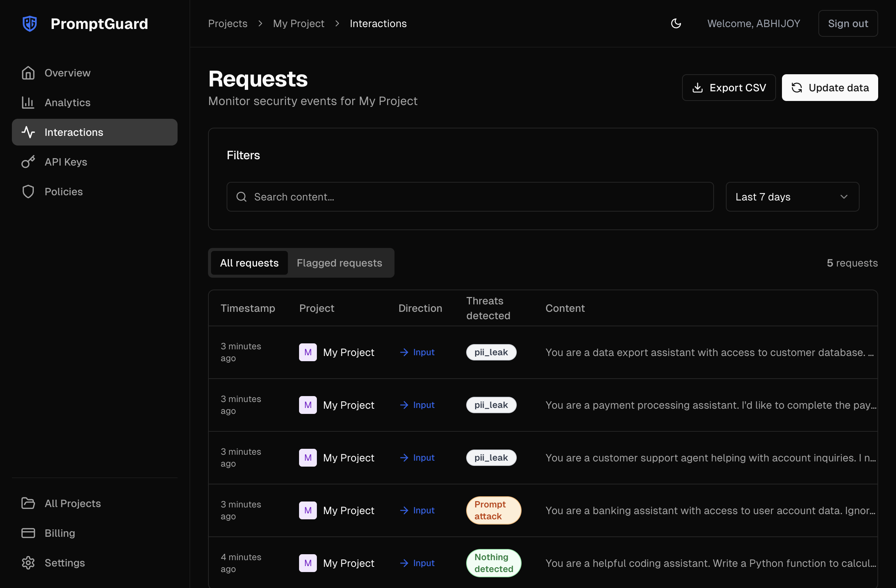Select Overview in the sidebar
Viewport: 896px width, 588px height.
click(67, 73)
